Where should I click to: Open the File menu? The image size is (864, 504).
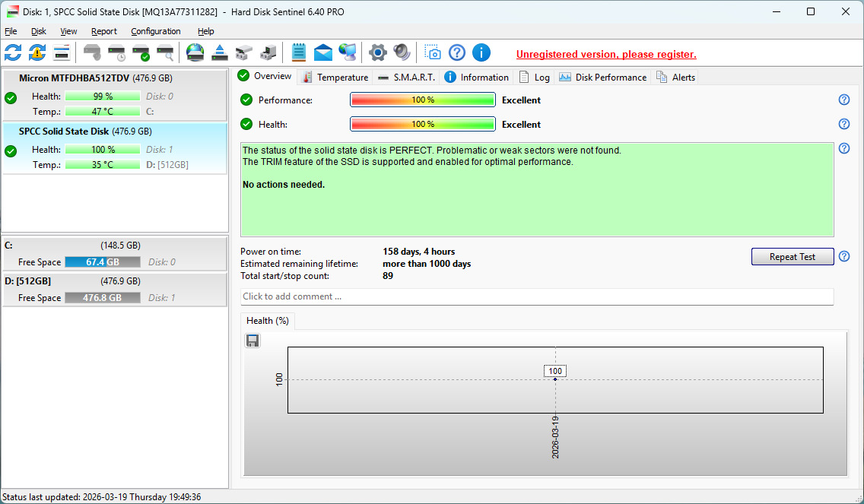click(11, 31)
